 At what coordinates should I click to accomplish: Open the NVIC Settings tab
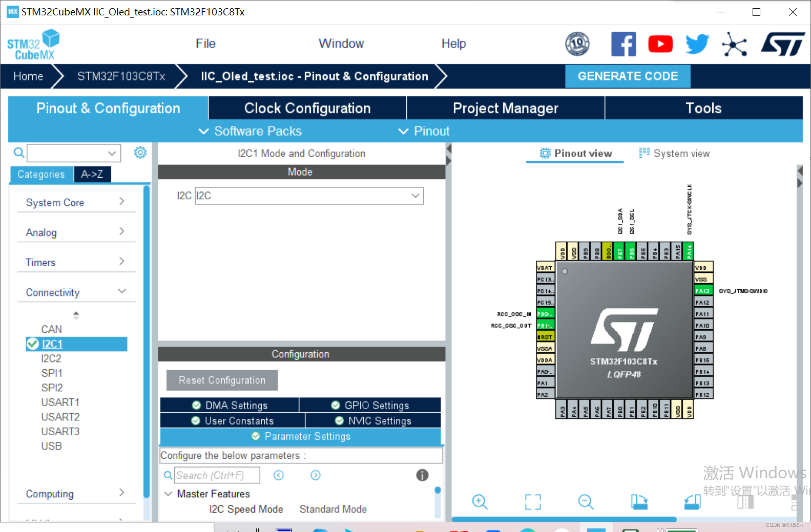(373, 420)
